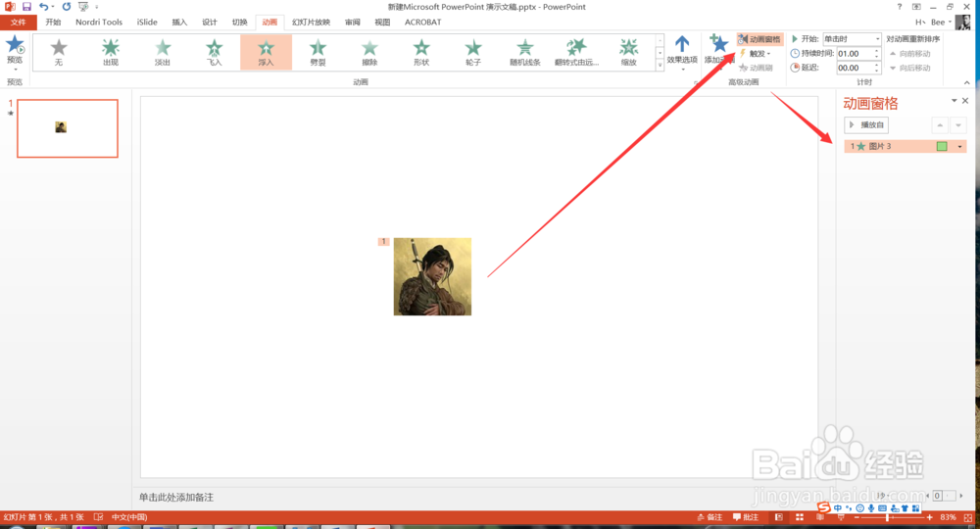Click zoom in plus button
The height and width of the screenshot is (529, 980).
pos(929,518)
